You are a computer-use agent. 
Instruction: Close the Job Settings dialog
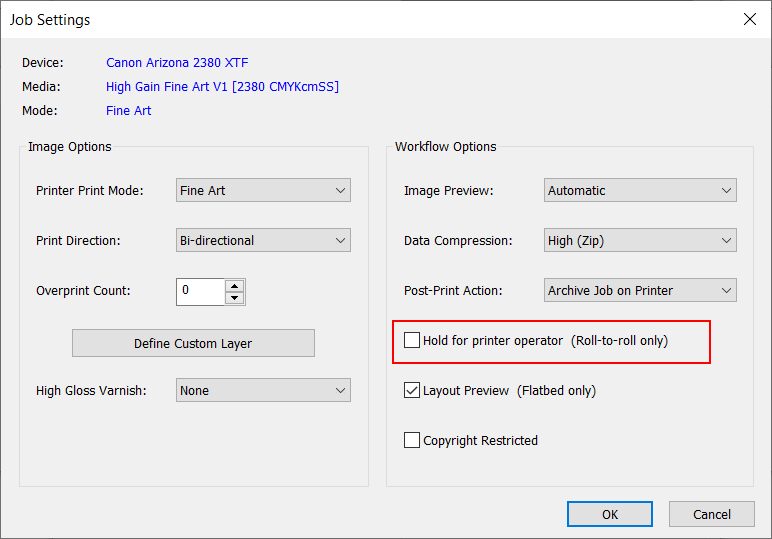[749, 19]
